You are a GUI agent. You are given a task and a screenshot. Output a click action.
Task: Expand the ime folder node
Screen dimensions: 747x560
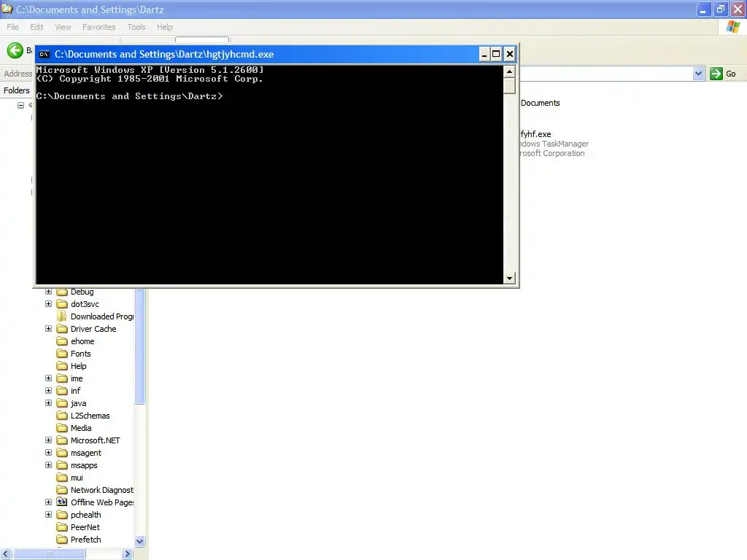pyautogui.click(x=49, y=378)
